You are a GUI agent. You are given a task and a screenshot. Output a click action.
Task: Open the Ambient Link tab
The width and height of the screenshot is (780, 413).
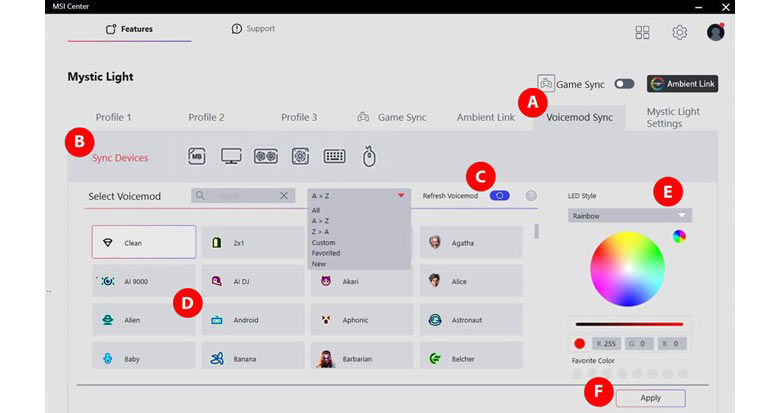(486, 117)
